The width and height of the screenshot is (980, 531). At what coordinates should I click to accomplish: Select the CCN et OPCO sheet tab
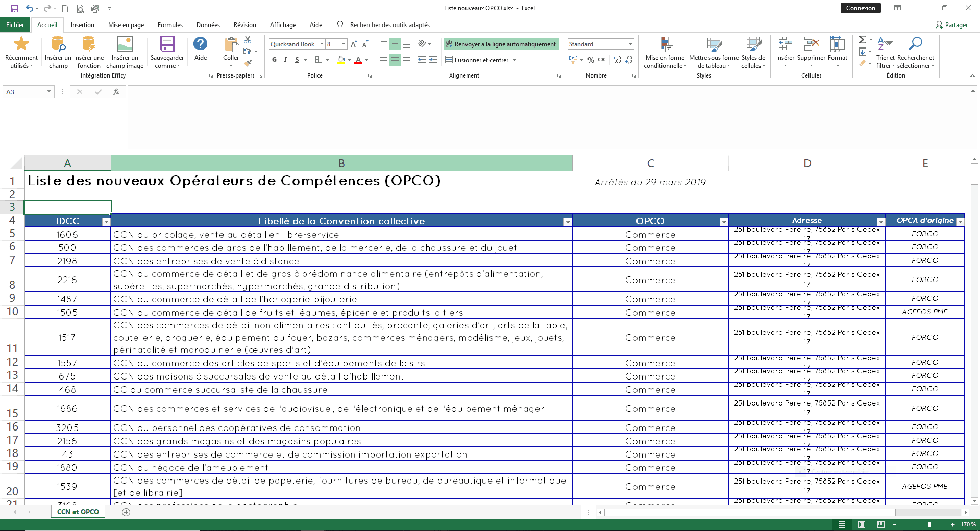point(78,512)
